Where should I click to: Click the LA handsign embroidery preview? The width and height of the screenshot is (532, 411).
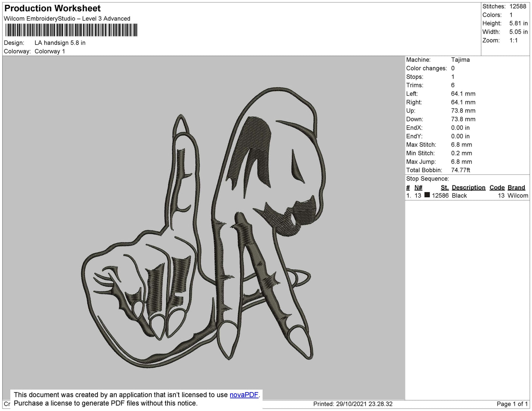204,227
